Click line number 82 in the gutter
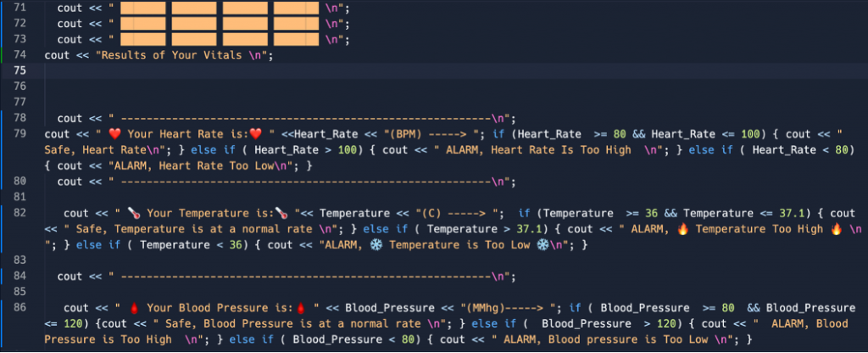Viewport: 868px width, 353px height. coord(19,213)
